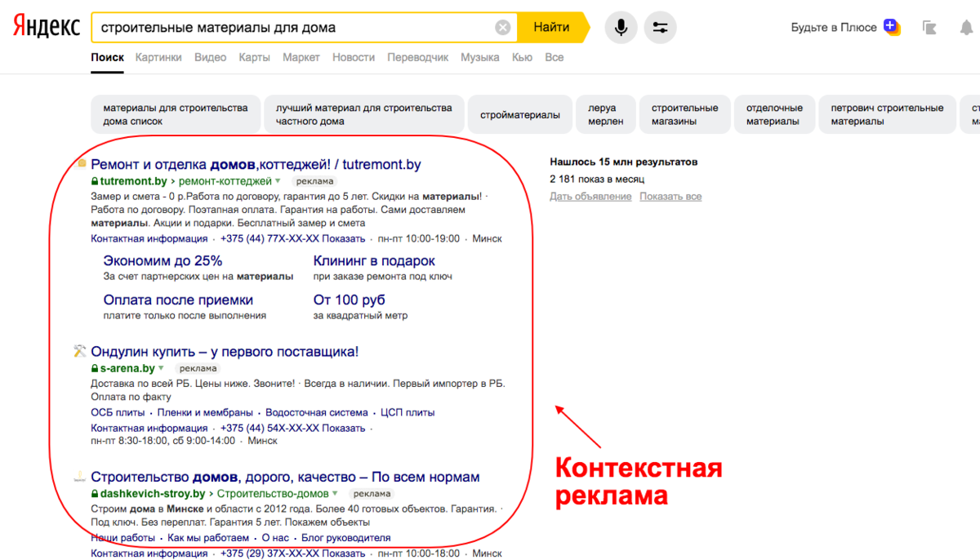Choose the стройматериалы suggestion chip
The image size is (980, 560).
(520, 114)
